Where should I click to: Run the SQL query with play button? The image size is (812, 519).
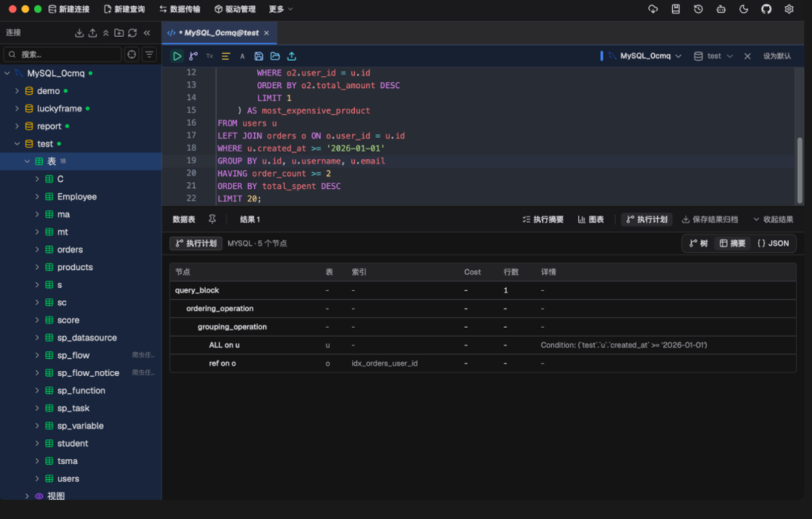coord(177,56)
